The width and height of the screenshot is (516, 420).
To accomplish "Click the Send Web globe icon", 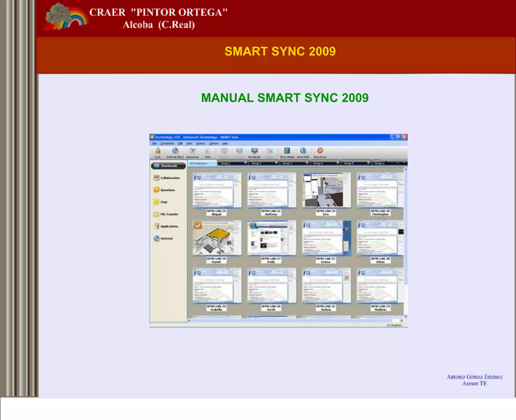I will pyautogui.click(x=303, y=151).
